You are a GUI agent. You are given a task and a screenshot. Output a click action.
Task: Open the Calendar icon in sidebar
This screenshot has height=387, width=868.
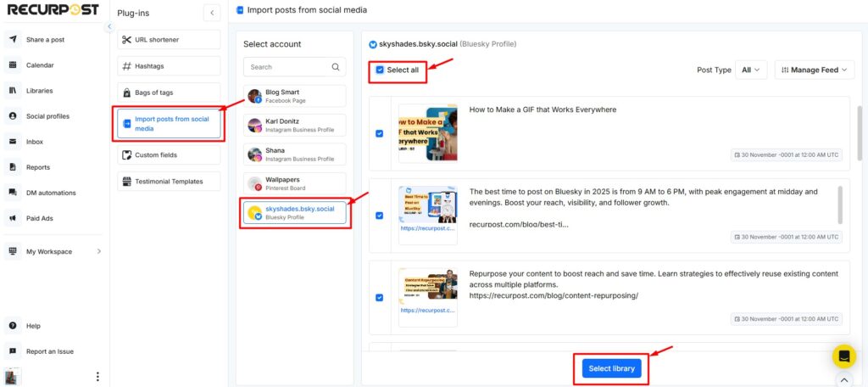pos(14,65)
